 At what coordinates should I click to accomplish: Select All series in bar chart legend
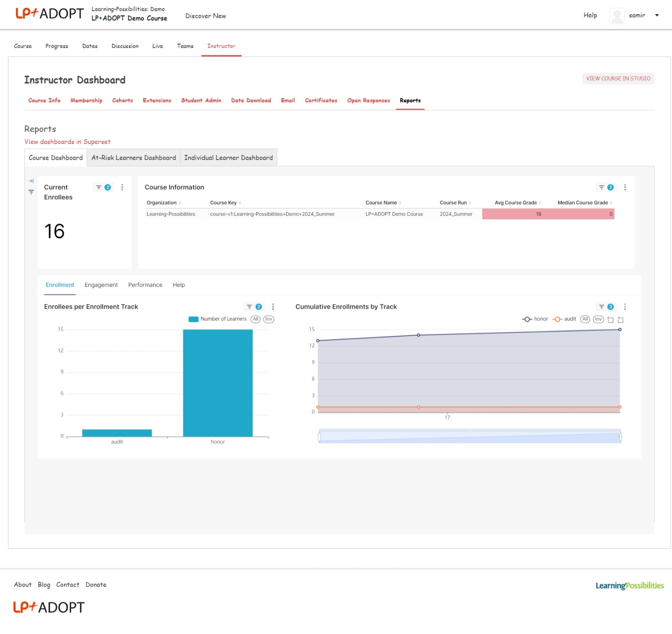pyautogui.click(x=255, y=319)
